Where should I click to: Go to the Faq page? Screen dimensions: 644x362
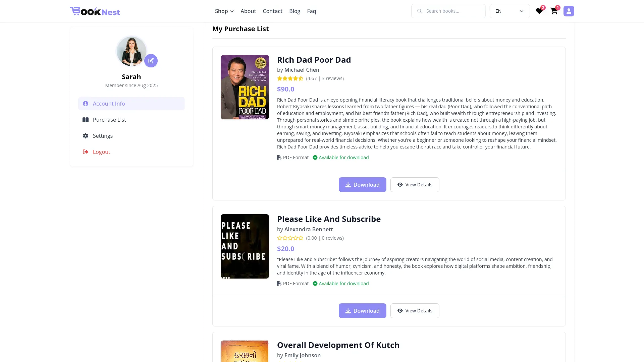click(x=311, y=11)
